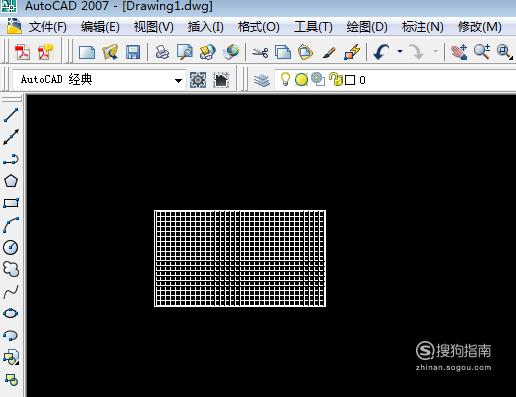Open the layer 0 dropdown list

click(x=395, y=80)
